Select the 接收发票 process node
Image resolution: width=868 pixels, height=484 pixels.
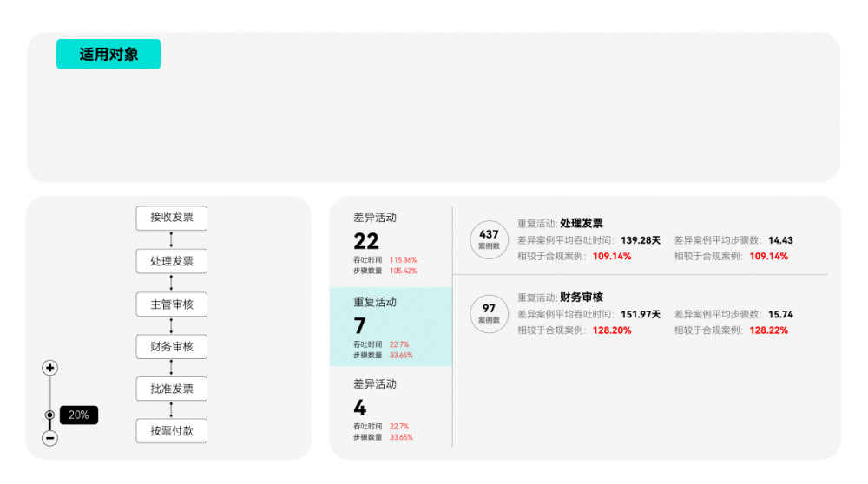[172, 218]
